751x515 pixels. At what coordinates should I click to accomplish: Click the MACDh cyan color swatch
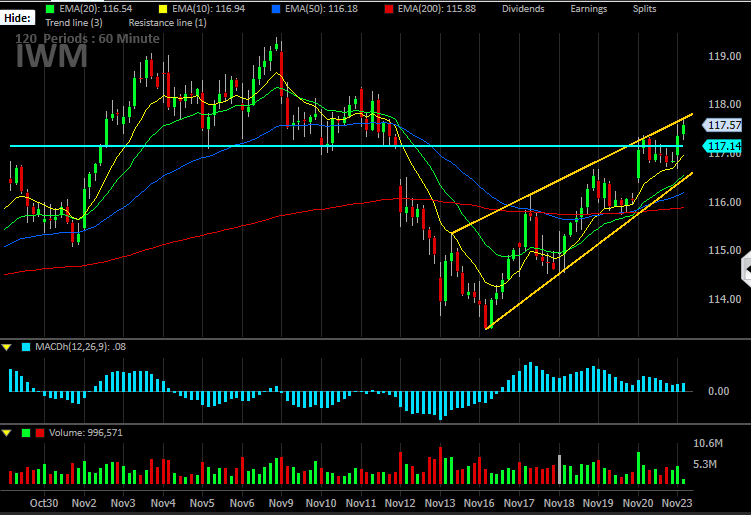pyautogui.click(x=26, y=347)
